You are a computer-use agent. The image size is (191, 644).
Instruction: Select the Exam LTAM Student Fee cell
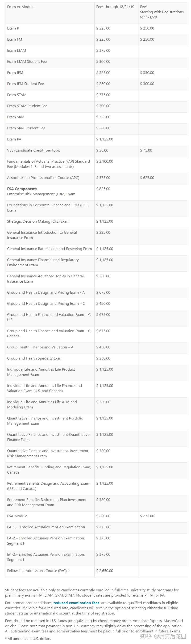tap(27, 62)
